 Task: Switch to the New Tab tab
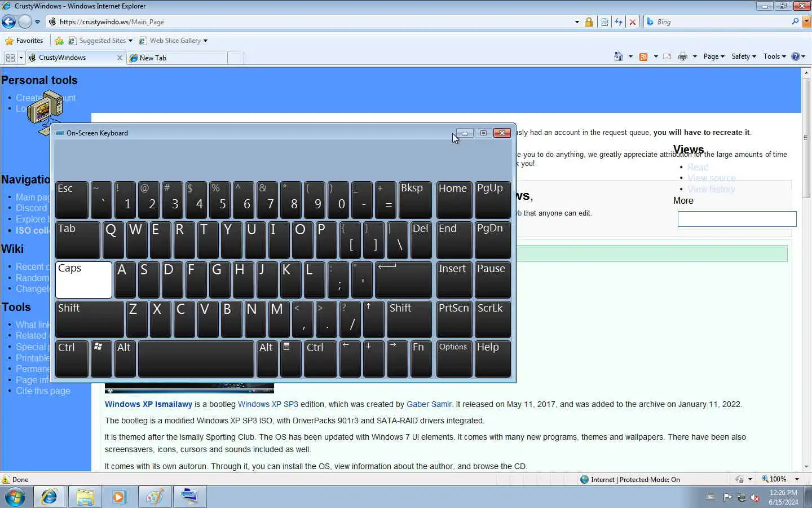tap(177, 58)
